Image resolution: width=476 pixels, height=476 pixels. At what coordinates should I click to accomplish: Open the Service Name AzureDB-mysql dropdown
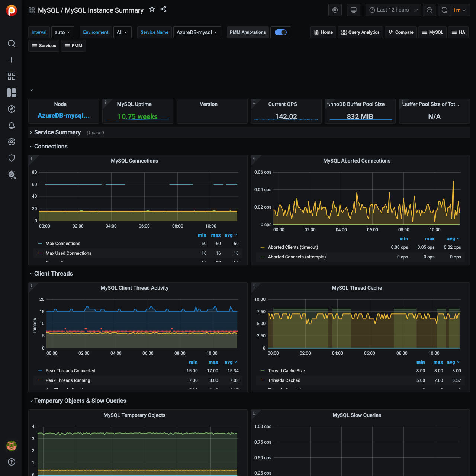[197, 32]
